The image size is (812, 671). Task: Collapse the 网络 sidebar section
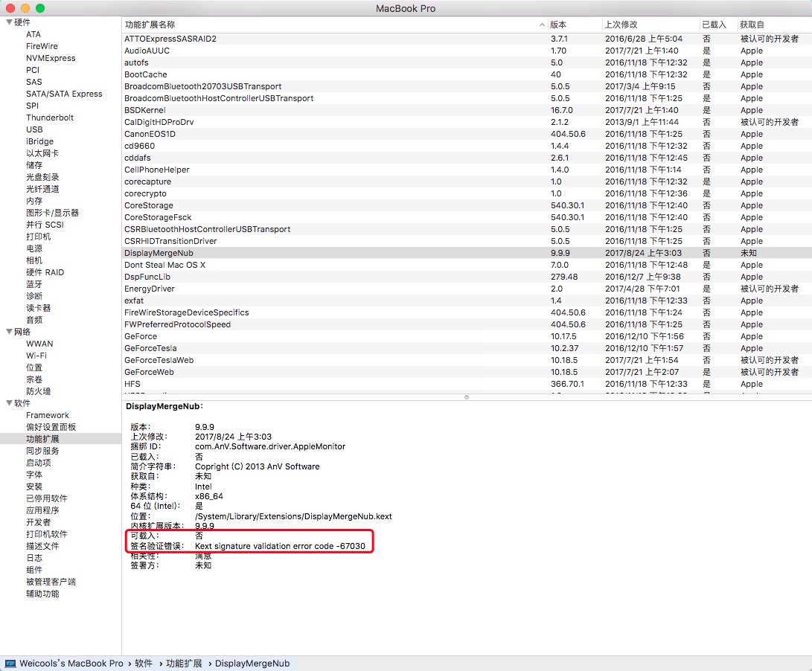[9, 332]
